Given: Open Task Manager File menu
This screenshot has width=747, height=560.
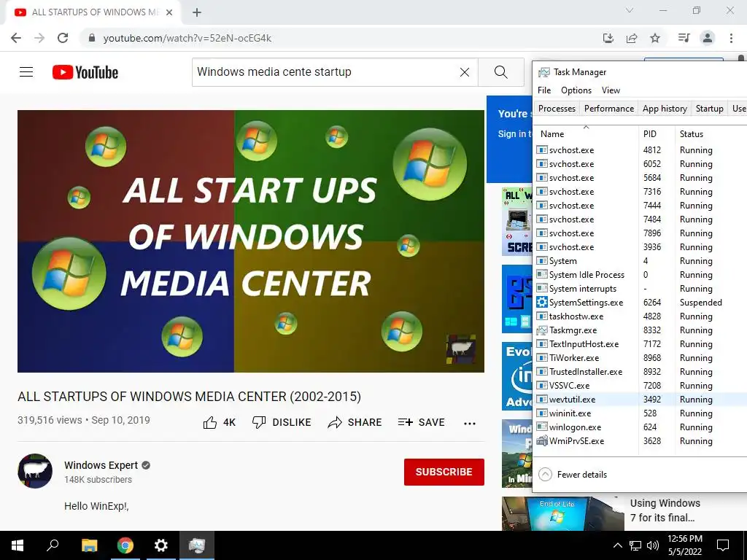Looking at the screenshot, I should [x=544, y=90].
